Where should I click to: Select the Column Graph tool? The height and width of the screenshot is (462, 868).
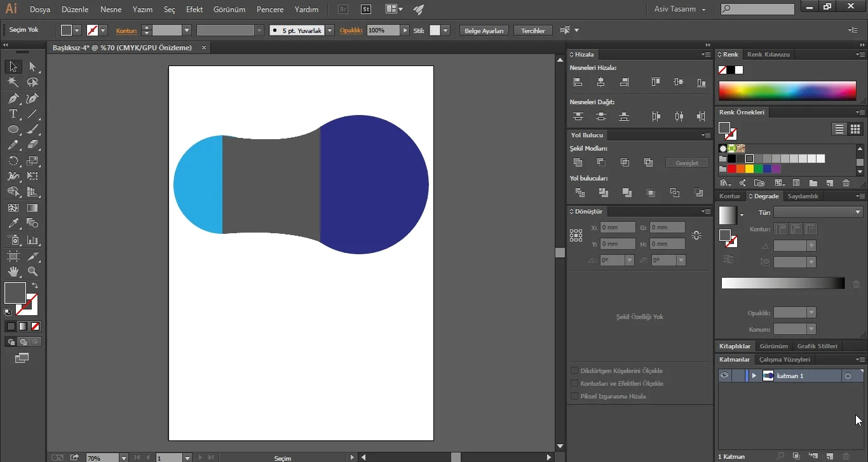32,240
